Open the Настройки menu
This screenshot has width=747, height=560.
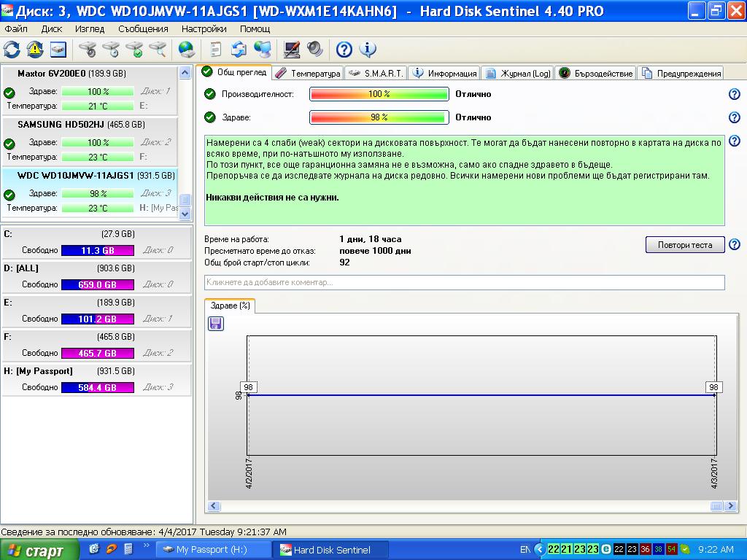pyautogui.click(x=204, y=29)
